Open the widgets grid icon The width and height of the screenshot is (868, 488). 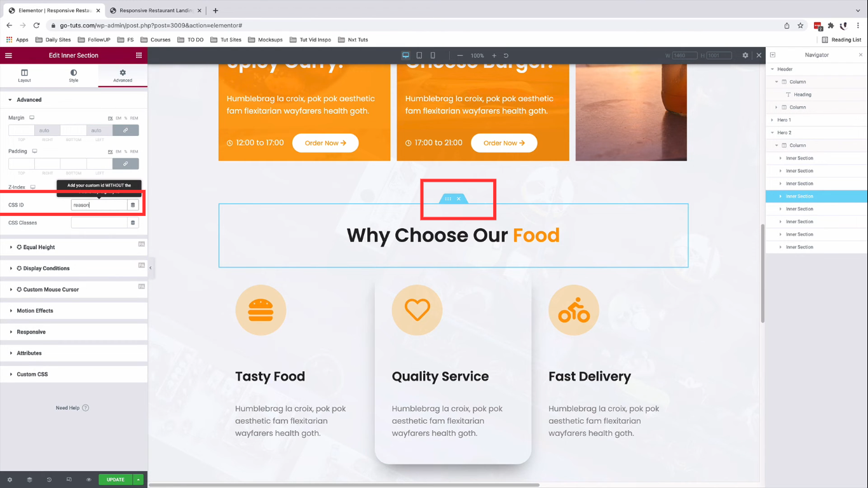pos(139,55)
